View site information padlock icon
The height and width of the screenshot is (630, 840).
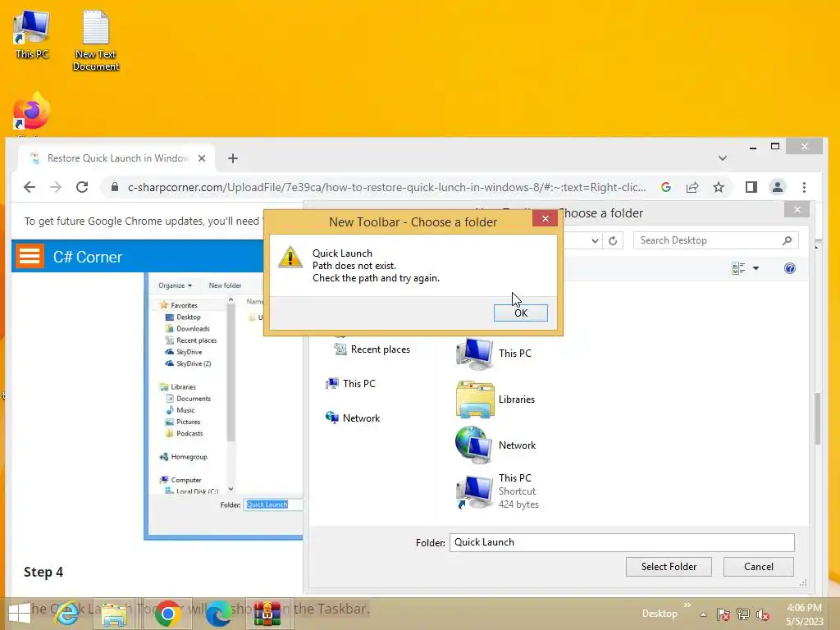click(x=114, y=187)
